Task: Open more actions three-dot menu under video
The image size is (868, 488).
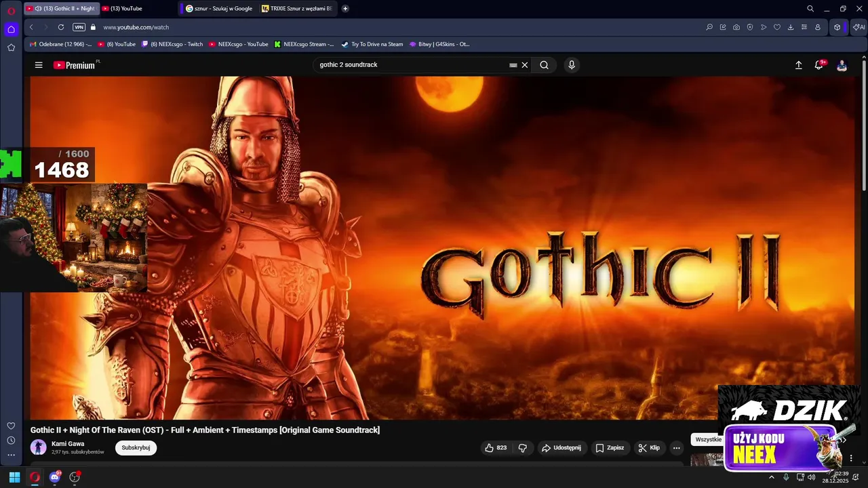Action: click(676, 448)
